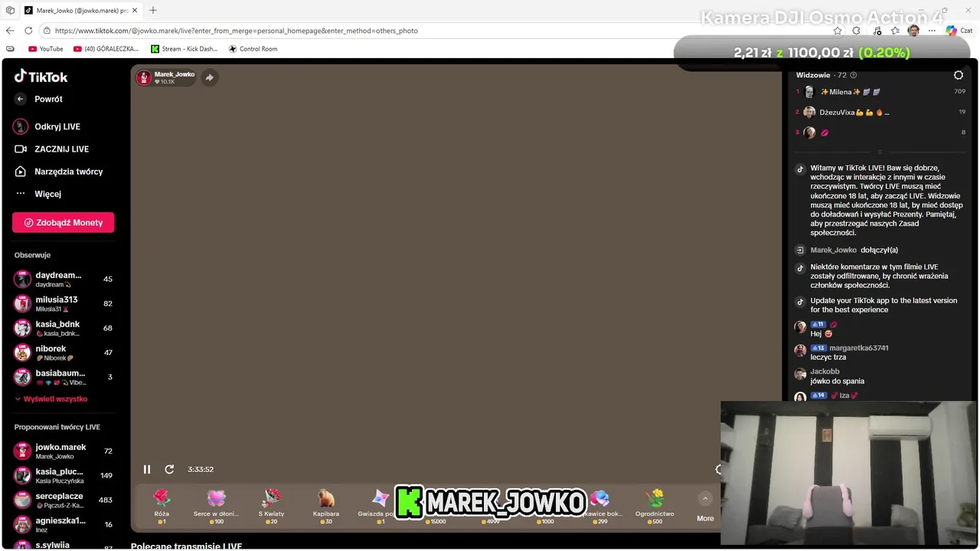
Task: Click Jackobb username in chat
Action: tap(825, 372)
